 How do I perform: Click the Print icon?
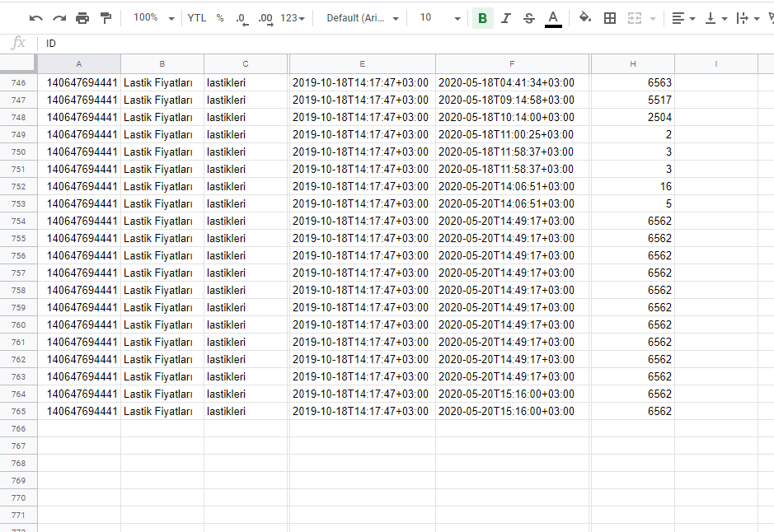(x=82, y=18)
